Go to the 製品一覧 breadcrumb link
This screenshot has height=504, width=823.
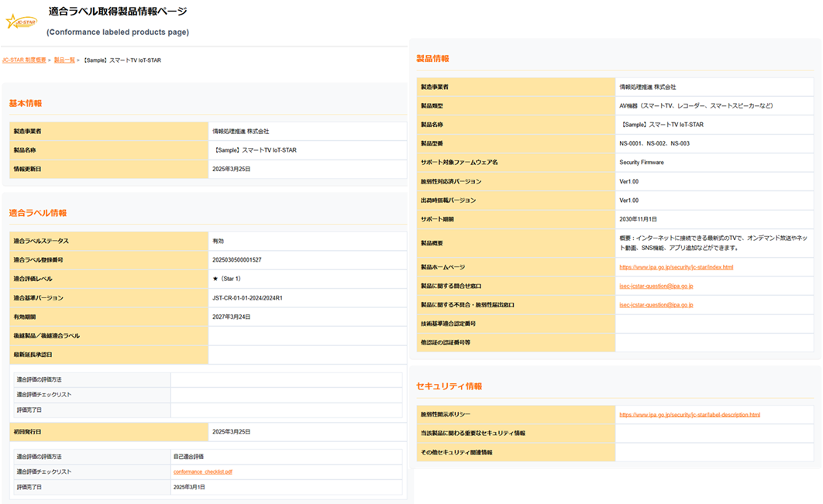pyautogui.click(x=64, y=60)
